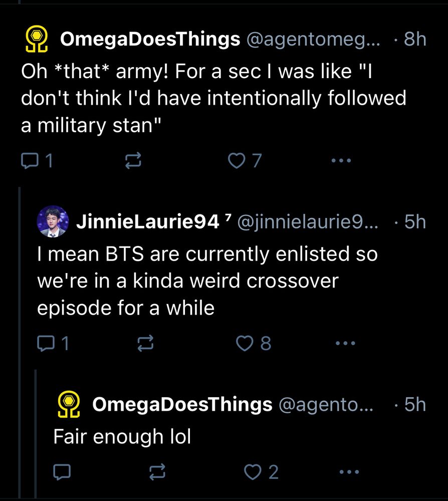The image size is (448, 501).
Task: Open the "I mean BTS are currently enlisted" tweet text
Action: point(207,281)
